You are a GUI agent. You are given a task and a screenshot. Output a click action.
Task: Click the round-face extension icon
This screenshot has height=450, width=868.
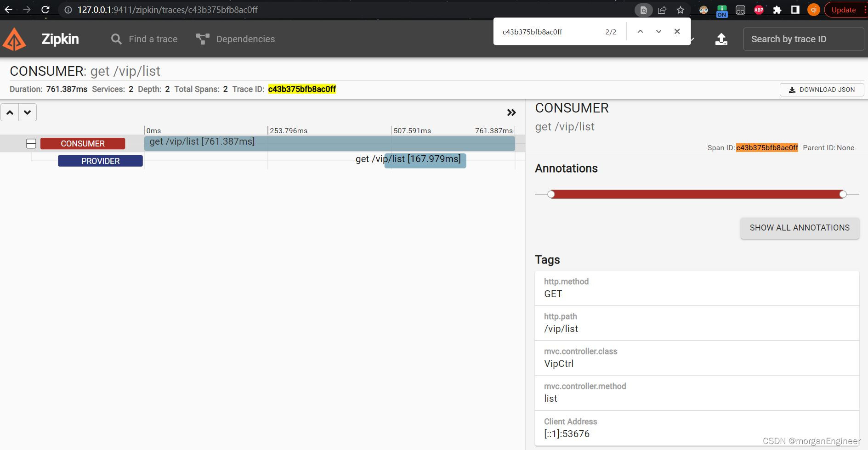coord(703,10)
